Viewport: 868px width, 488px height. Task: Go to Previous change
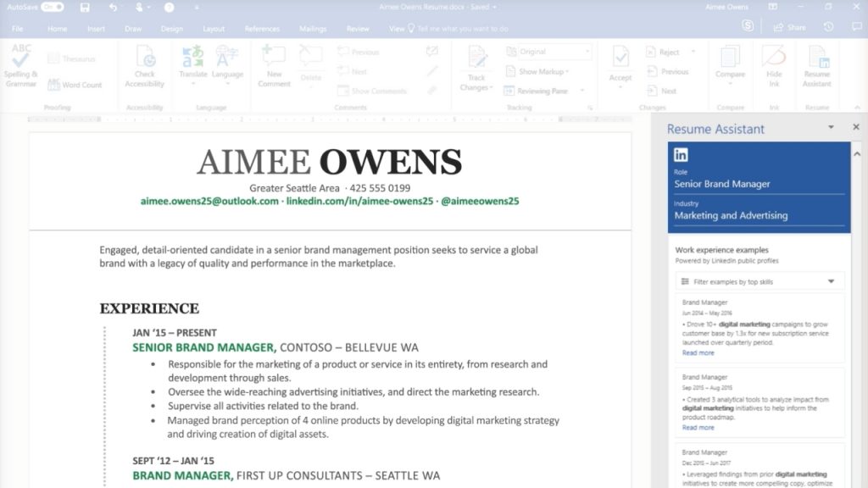[668, 71]
